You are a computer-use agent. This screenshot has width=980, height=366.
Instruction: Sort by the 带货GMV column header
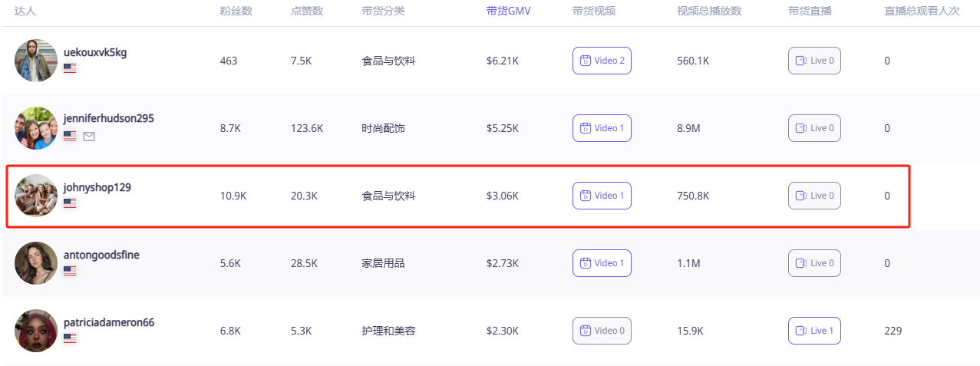(x=508, y=12)
